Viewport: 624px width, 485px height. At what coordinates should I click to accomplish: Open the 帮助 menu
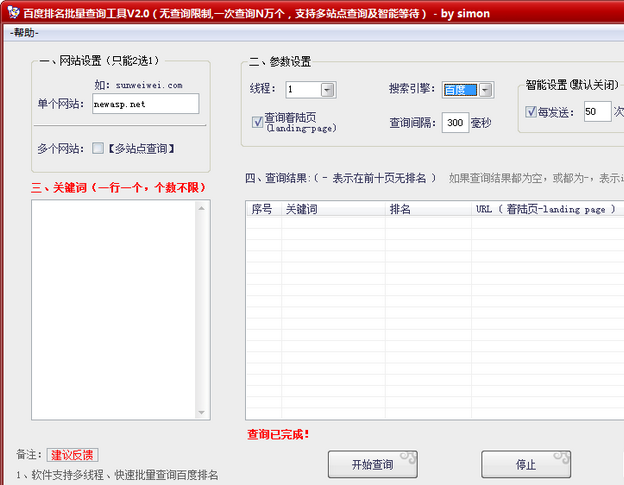24,33
